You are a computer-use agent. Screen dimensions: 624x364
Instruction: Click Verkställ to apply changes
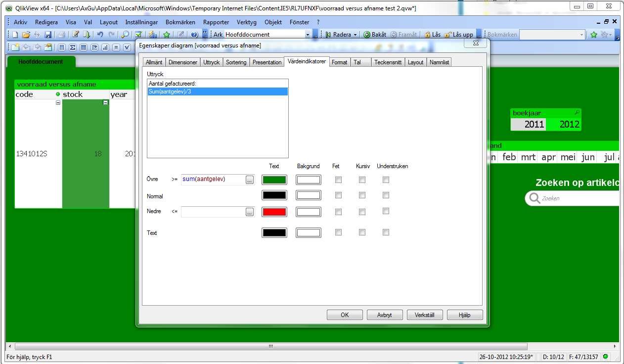point(425,315)
